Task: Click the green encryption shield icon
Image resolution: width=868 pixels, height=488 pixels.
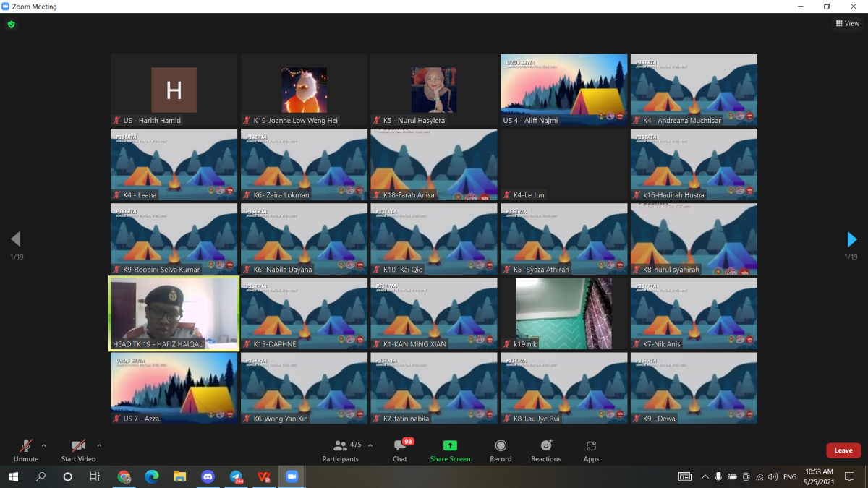Action: pyautogui.click(x=11, y=24)
